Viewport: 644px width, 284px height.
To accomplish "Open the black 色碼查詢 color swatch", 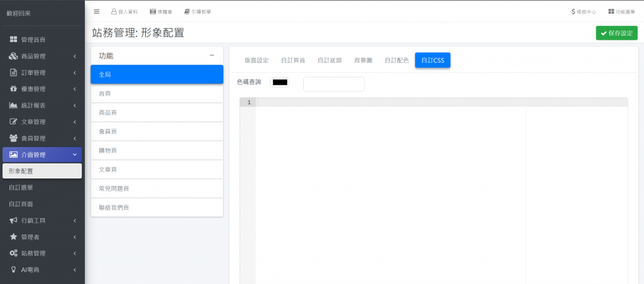I will (279, 82).
